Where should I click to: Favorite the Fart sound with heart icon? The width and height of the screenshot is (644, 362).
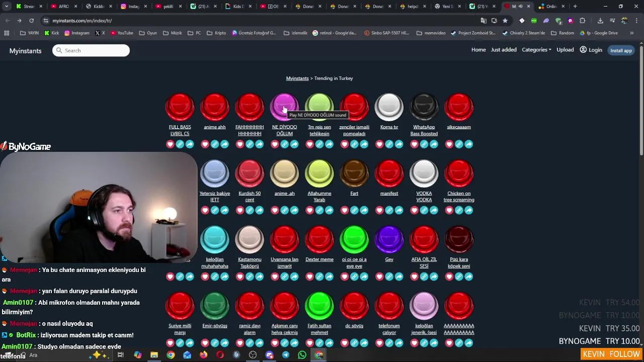[x=345, y=210]
